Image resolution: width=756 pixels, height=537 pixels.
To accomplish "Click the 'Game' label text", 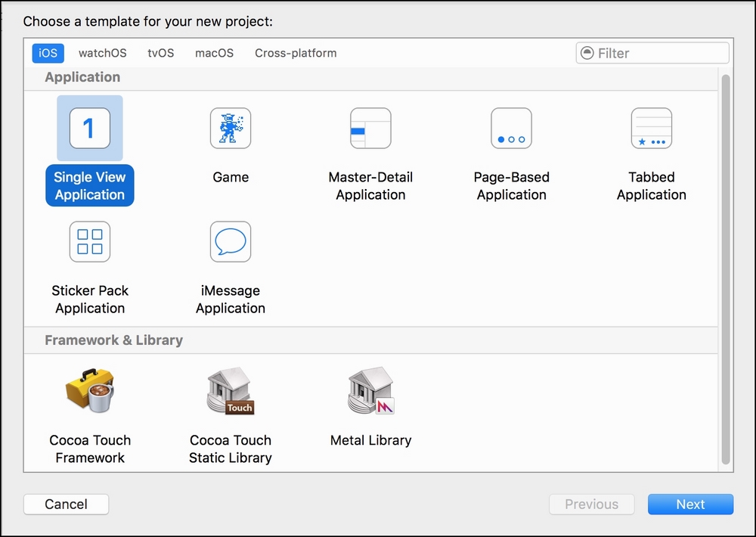I will (x=231, y=177).
